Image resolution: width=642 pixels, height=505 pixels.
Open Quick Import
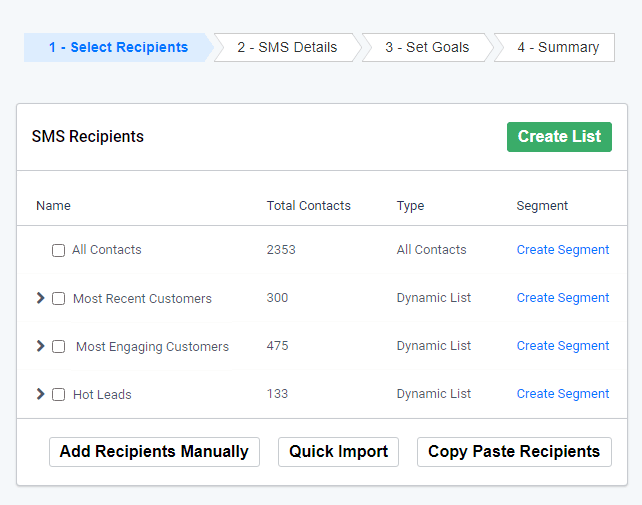click(x=338, y=452)
